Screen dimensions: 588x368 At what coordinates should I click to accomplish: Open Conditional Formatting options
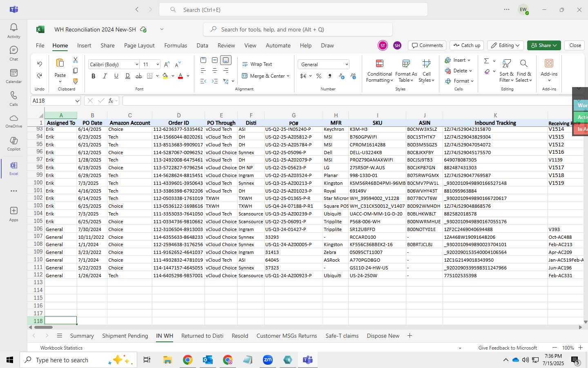(379, 71)
